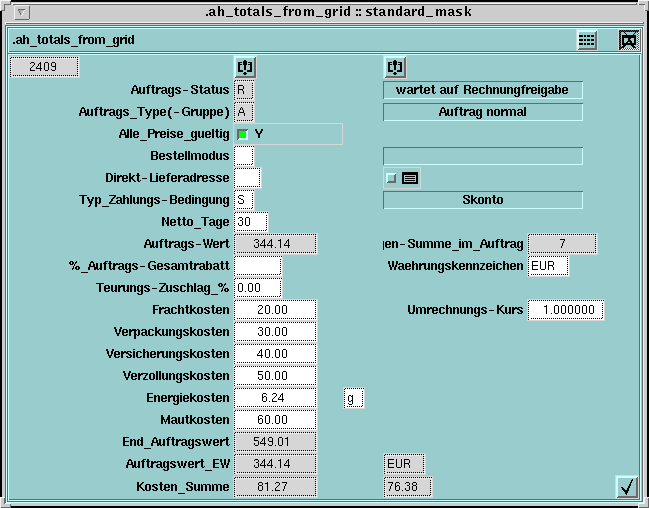Select the Umrechnungs-Kurs 1.000000 field
649x508 pixels.
coord(566,310)
